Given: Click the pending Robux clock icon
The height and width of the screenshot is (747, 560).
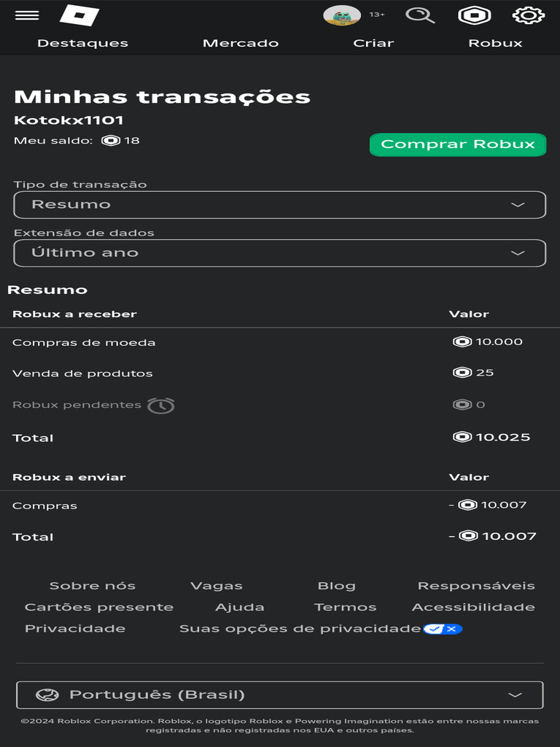Looking at the screenshot, I should click(x=160, y=405).
